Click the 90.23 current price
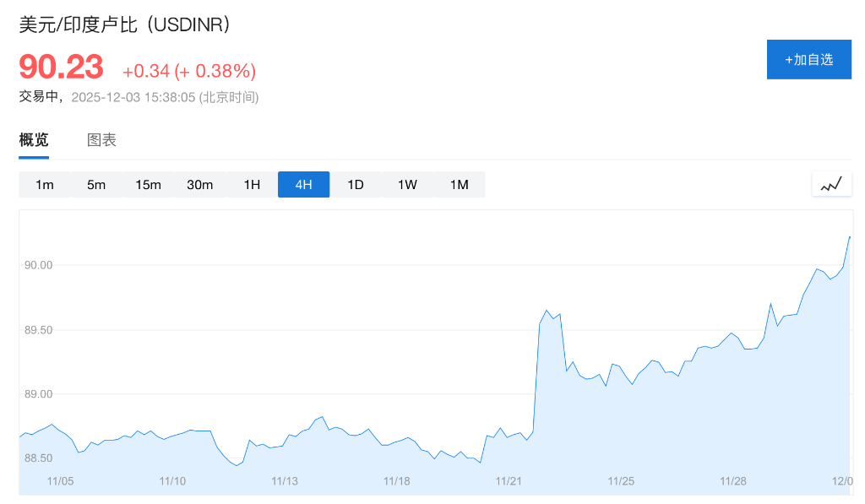Image resolution: width=865 pixels, height=504 pixels. pyautogui.click(x=61, y=68)
